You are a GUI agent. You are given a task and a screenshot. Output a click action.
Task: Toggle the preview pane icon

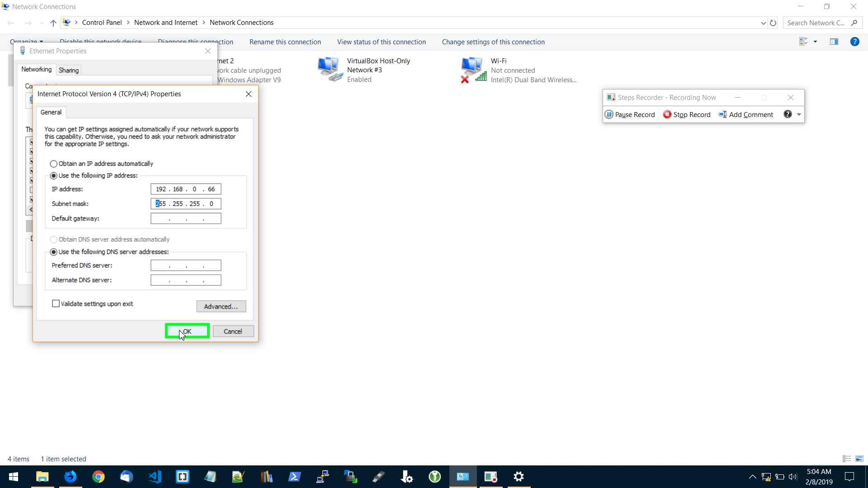(x=834, y=42)
